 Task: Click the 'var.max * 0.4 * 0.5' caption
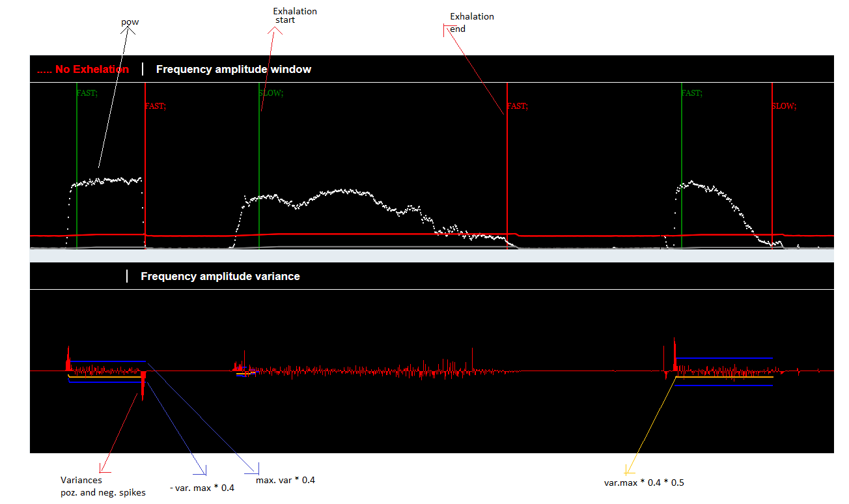point(643,483)
